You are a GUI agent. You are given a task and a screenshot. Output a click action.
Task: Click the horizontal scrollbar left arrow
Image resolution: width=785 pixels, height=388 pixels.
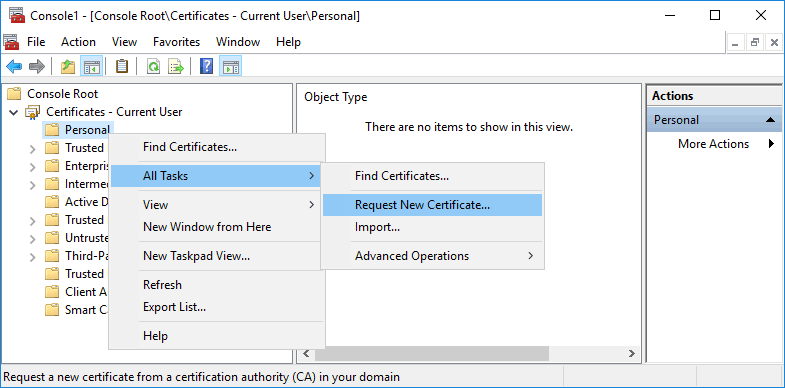point(306,353)
